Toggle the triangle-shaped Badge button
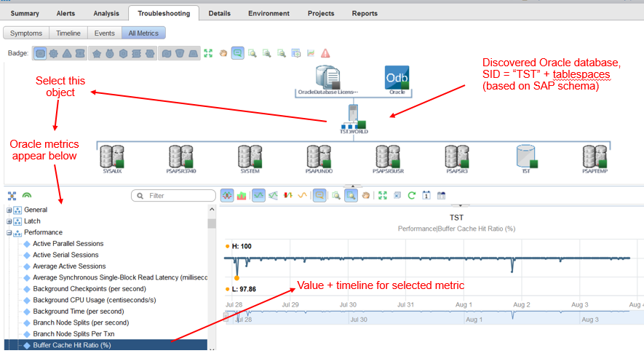 [x=67, y=53]
